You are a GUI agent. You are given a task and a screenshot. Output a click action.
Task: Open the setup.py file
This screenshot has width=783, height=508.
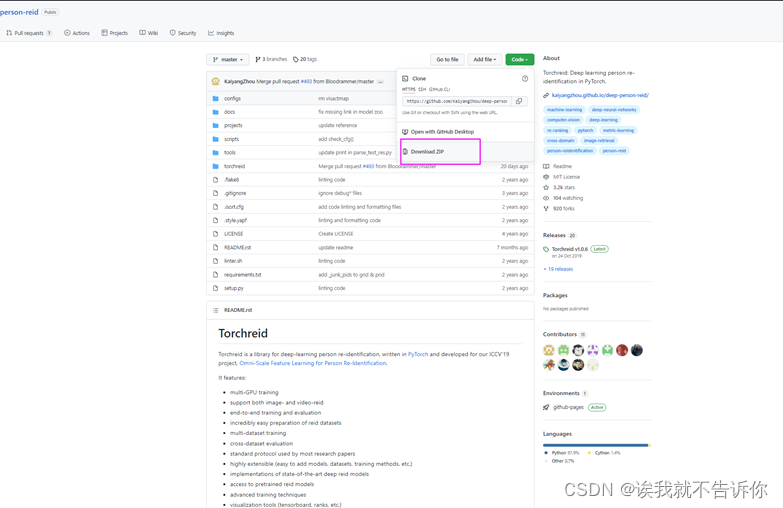point(234,288)
